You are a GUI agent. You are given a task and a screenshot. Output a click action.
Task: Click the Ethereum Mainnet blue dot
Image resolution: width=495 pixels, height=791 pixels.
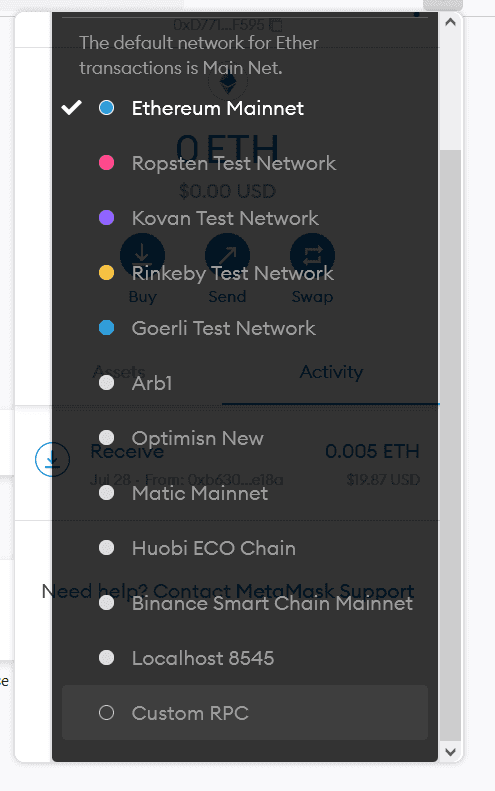pyautogui.click(x=106, y=107)
